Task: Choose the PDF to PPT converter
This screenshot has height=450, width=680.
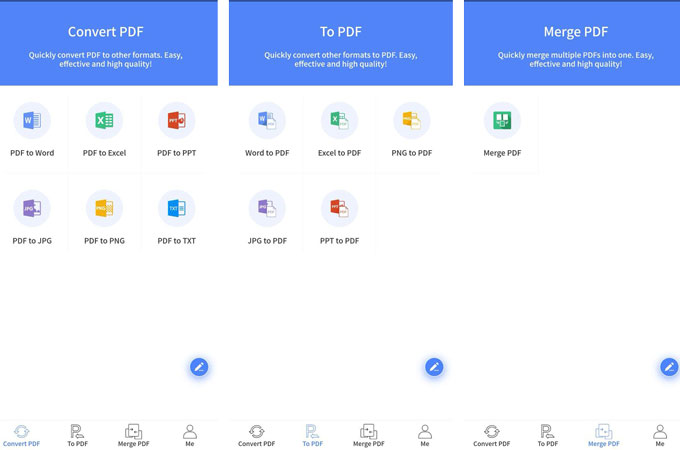Action: (x=177, y=122)
